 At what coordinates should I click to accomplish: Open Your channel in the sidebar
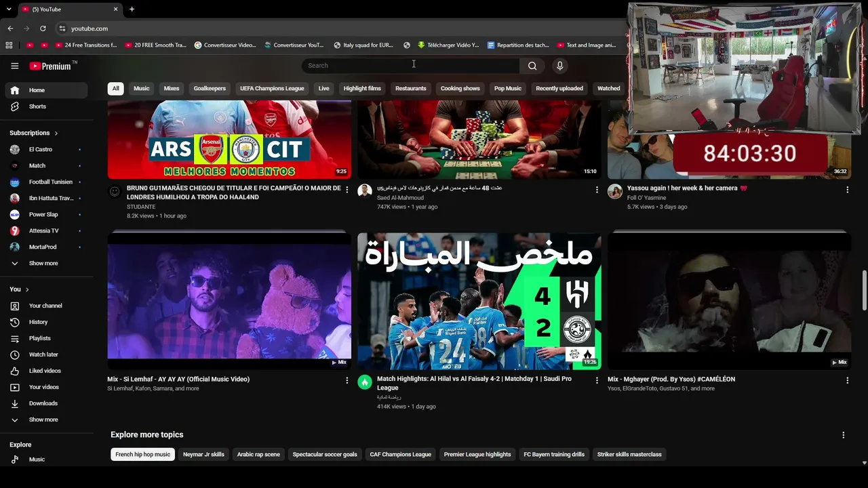pos(46,306)
